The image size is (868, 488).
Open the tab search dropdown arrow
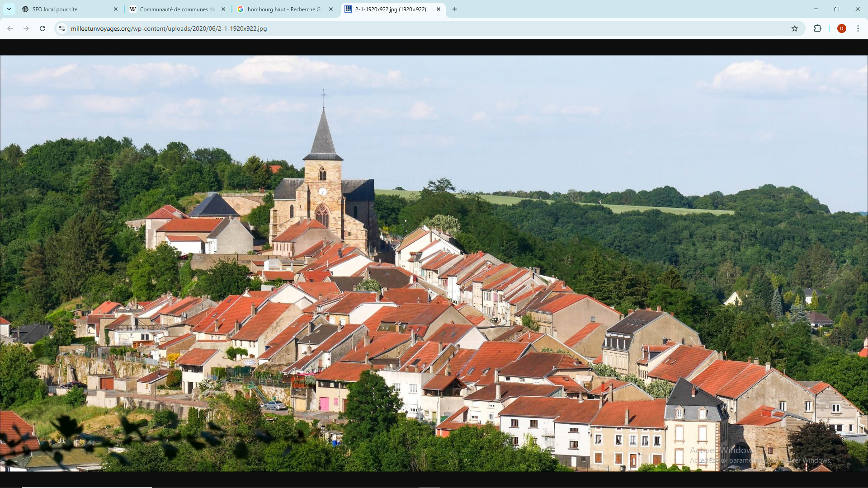pyautogui.click(x=9, y=9)
